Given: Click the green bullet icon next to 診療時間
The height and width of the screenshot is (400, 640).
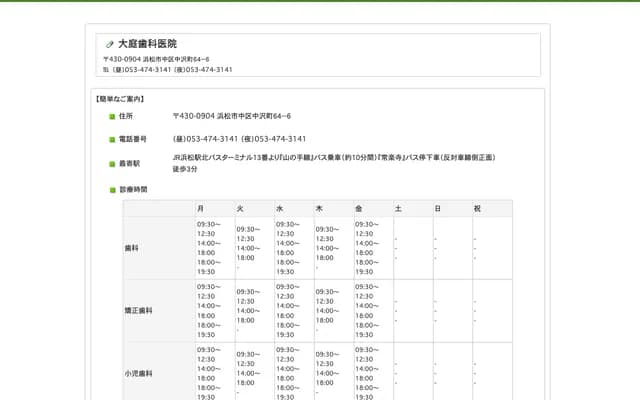Looking at the screenshot, I should pos(112,189).
